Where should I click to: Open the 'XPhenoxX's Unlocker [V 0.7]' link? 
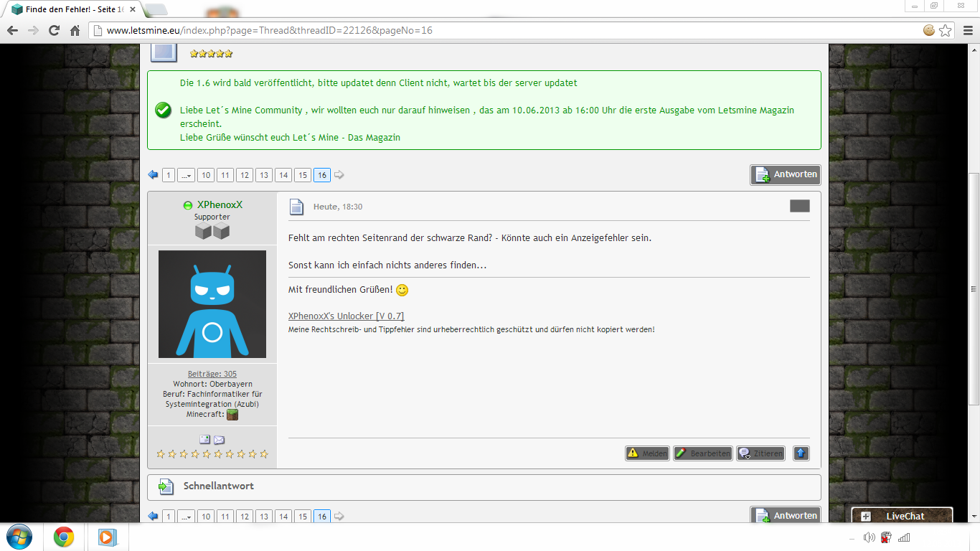(x=346, y=316)
